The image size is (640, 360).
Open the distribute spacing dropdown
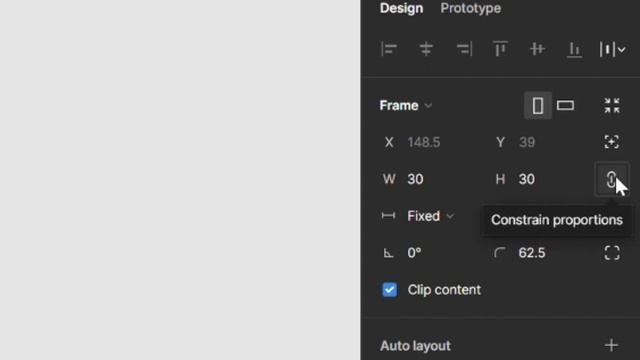[x=612, y=49]
